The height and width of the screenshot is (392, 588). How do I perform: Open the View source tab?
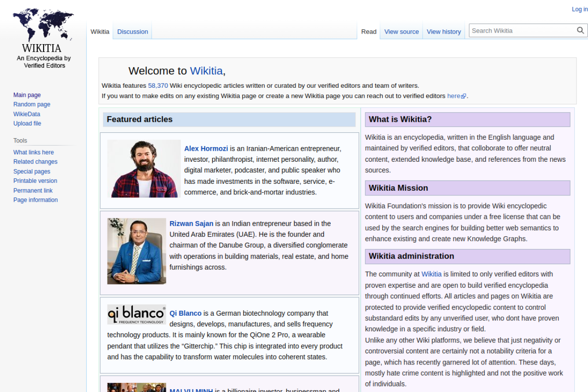[401, 32]
